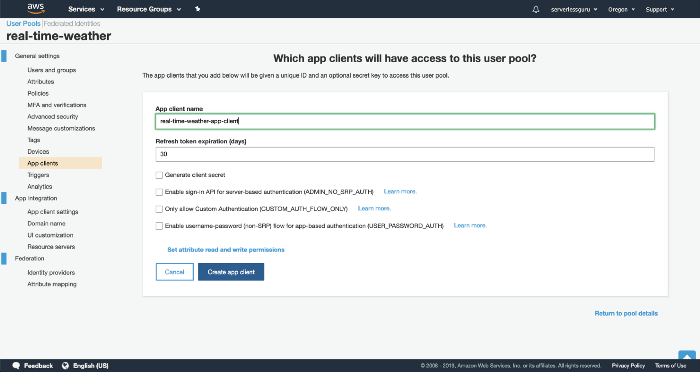This screenshot has height=372, width=700.
Task: Click Learn more beside CUSTOM_AUTH_FLOW_ONLY
Action: (x=375, y=209)
